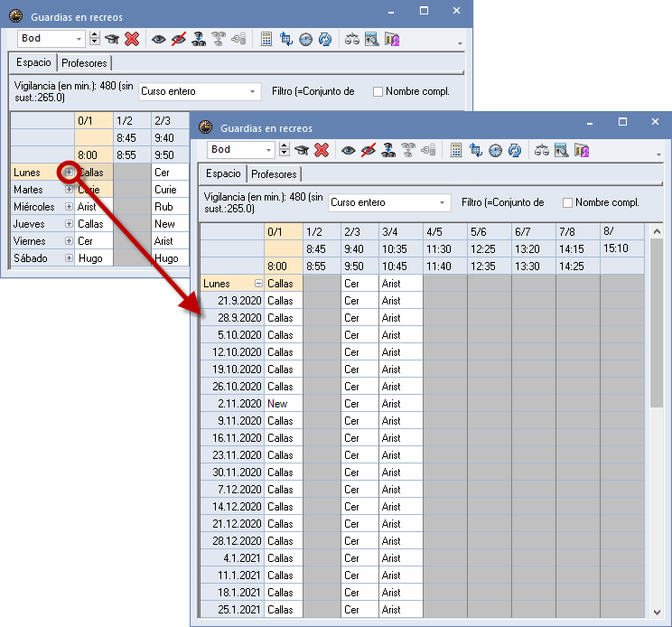Maximize the front Guardias en recreos window
This screenshot has width=672, height=627.
tap(622, 122)
